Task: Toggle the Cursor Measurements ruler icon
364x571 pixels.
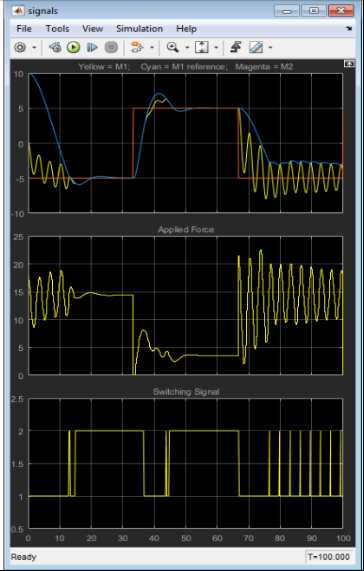Action: (x=256, y=47)
